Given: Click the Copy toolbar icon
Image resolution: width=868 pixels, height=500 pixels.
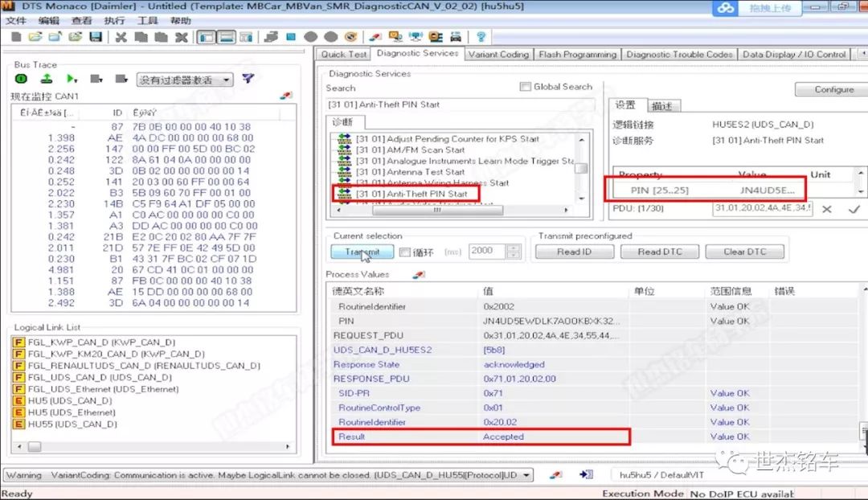Looking at the screenshot, I should point(141,37).
